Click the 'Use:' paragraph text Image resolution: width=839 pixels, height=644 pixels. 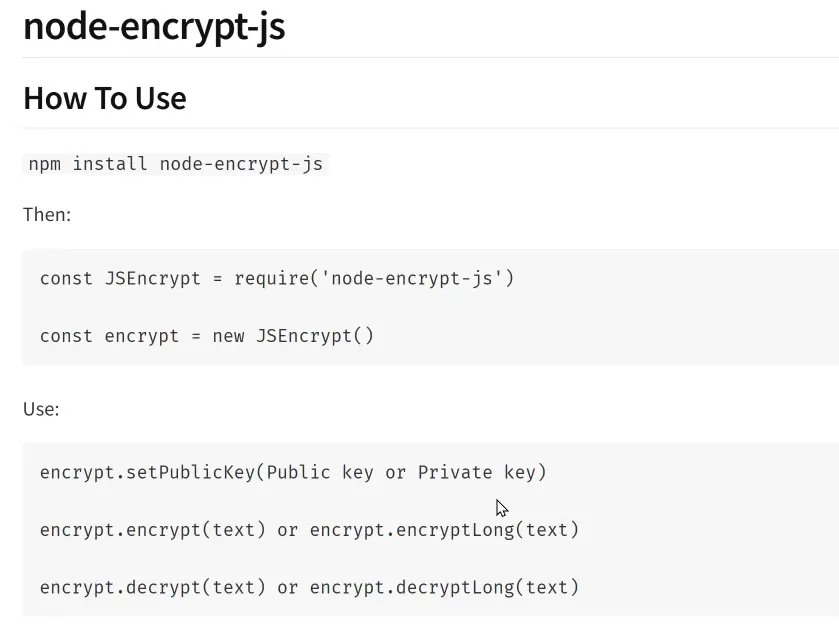pyautogui.click(x=41, y=409)
